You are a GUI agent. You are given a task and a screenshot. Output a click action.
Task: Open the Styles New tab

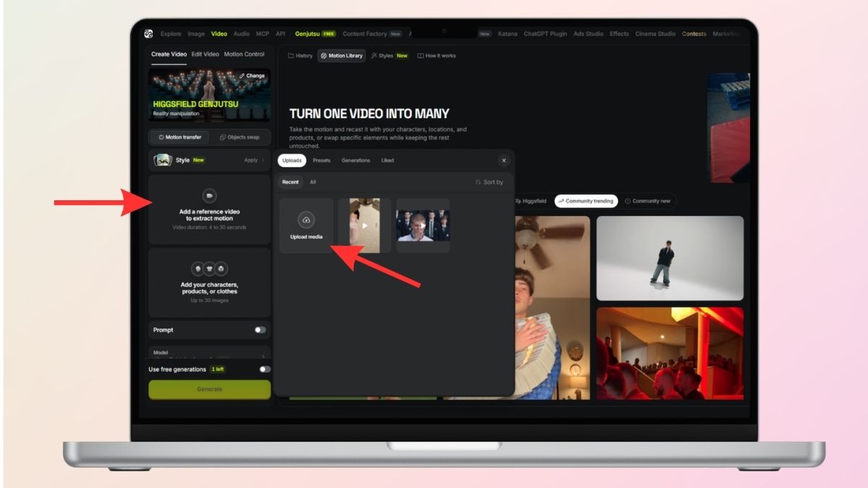pos(390,56)
